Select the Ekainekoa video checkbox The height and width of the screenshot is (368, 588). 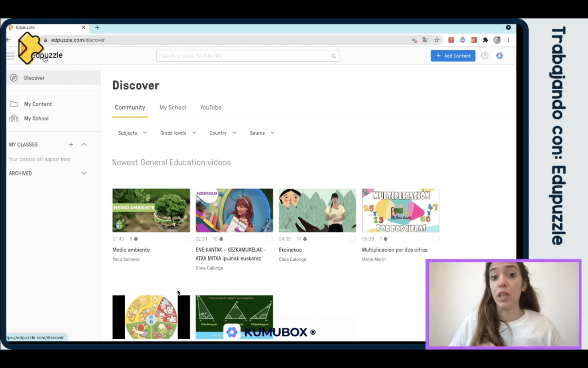pyautogui.click(x=353, y=239)
